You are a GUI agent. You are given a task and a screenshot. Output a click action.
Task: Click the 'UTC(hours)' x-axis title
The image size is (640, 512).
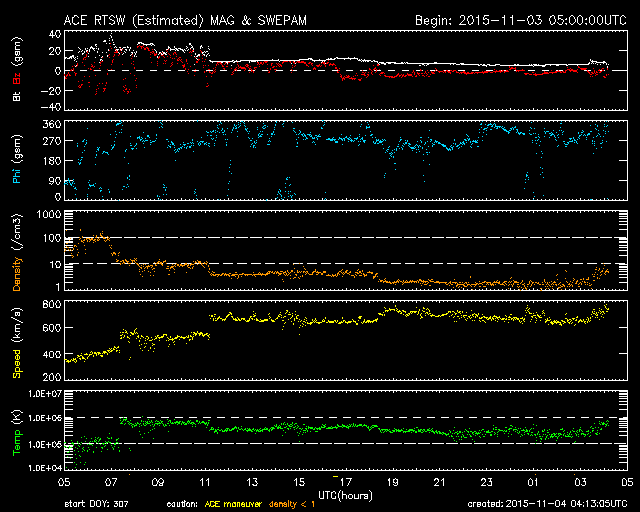click(x=345, y=495)
